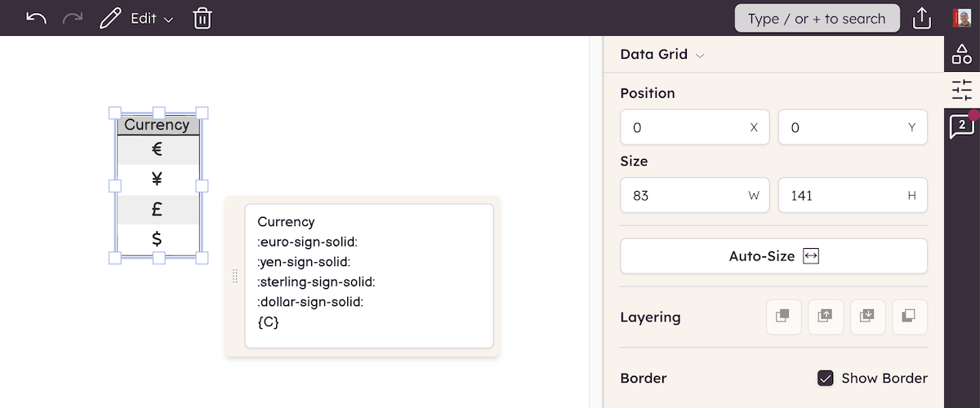Open the comments panel with 2 badge
The height and width of the screenshot is (408, 980).
click(x=961, y=126)
